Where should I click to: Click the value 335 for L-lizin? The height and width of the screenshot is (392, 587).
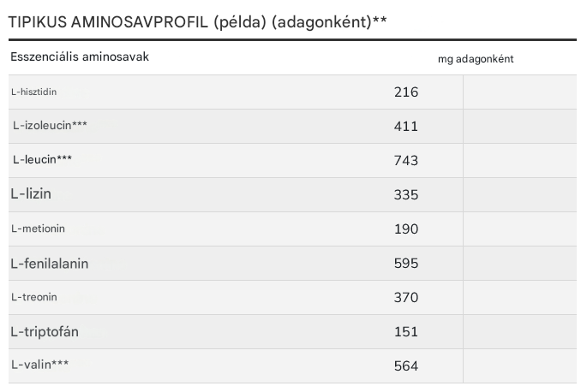[405, 194]
